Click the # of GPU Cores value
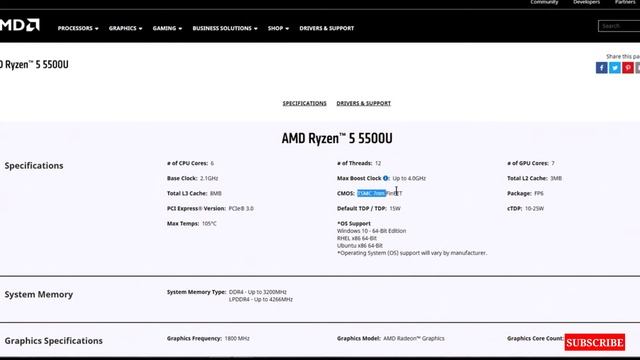Viewport: 640px width, 360px height. point(553,163)
